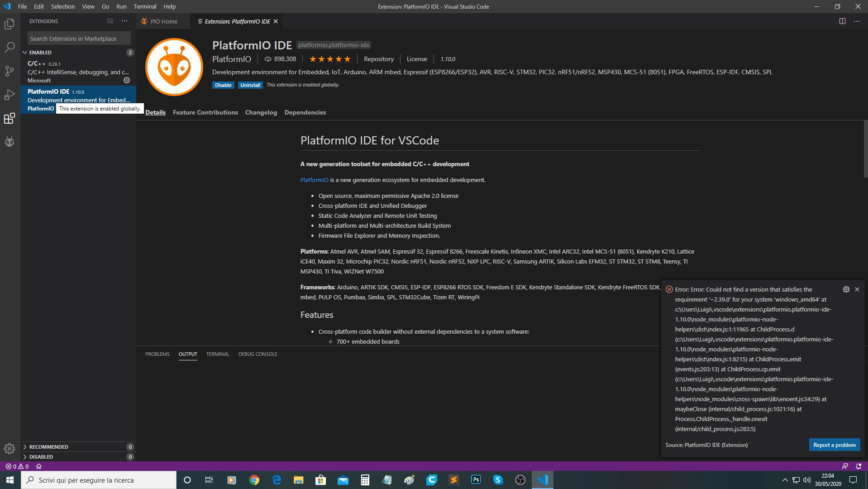This screenshot has height=489, width=868.
Task: Launch Photoshop from the taskbar
Action: click(476, 479)
